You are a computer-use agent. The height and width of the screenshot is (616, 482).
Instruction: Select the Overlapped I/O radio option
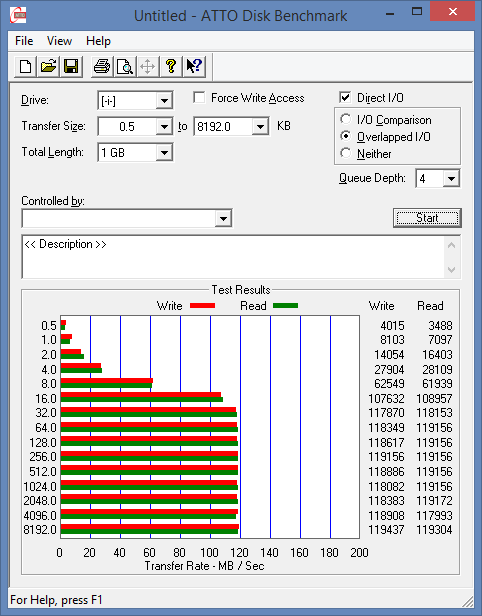click(345, 136)
